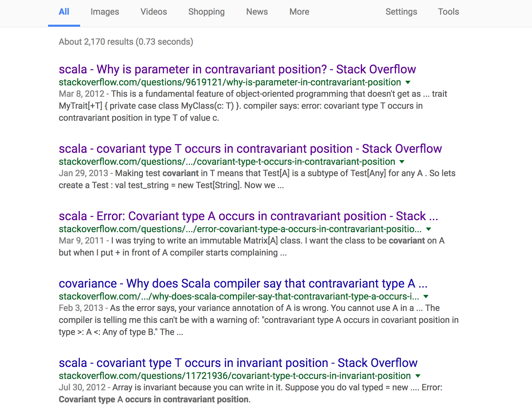Screen dimensions: 532x413
Task: Open the Videos search tab
Action: pyautogui.click(x=154, y=12)
